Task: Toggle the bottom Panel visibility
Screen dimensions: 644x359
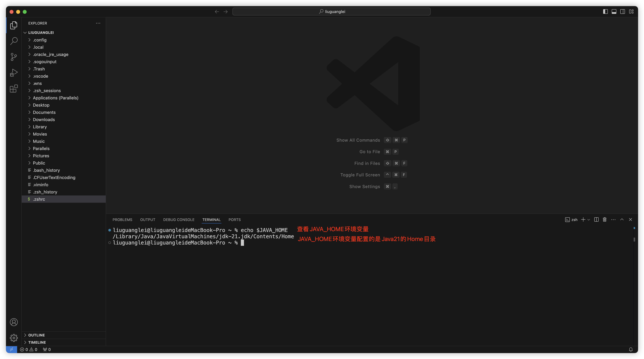Action: click(x=614, y=12)
